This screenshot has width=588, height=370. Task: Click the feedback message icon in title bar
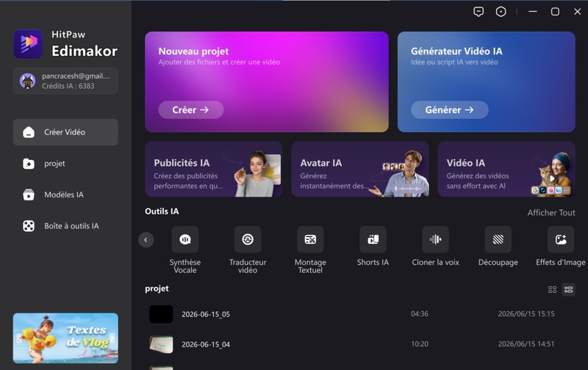click(478, 12)
